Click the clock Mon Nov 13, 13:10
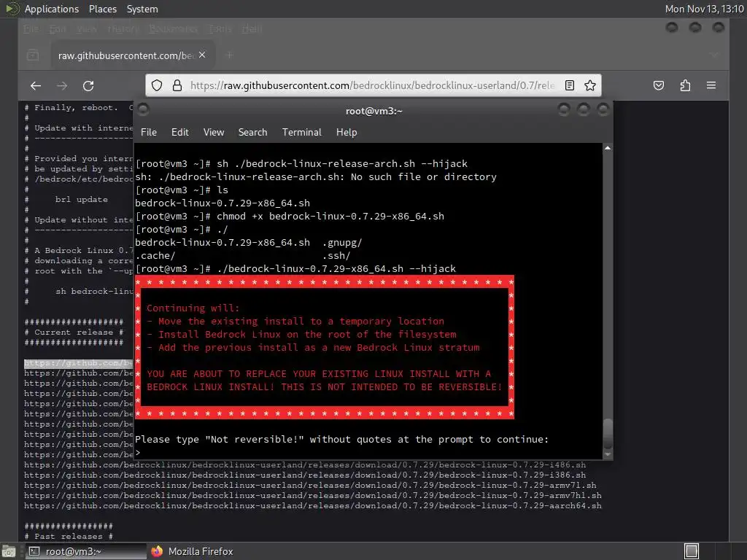This screenshot has width=747, height=560. pos(704,9)
